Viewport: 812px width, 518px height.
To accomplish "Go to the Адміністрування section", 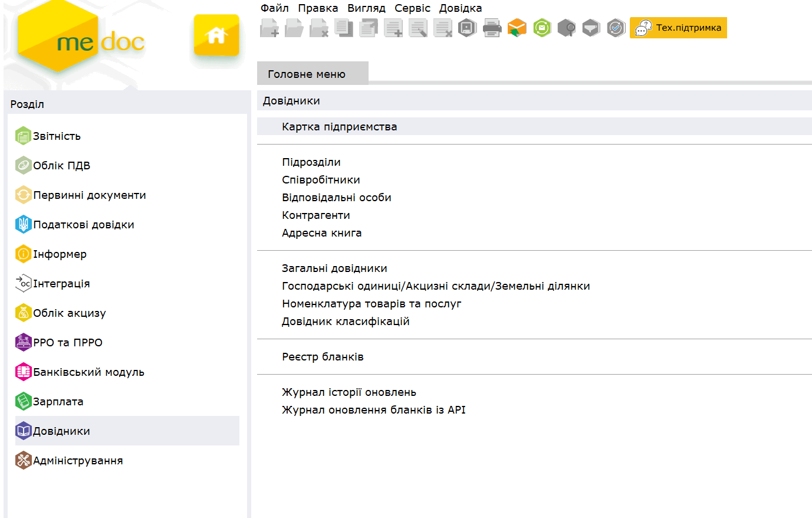I will [78, 461].
